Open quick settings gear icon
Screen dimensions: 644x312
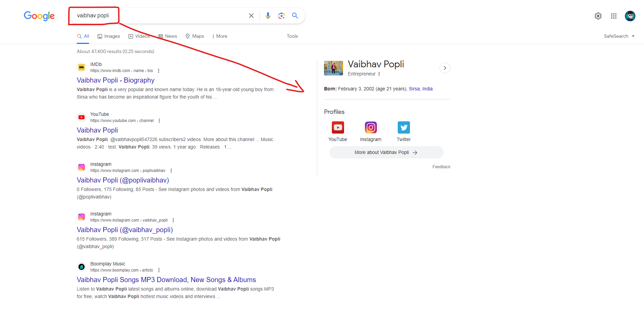(598, 16)
